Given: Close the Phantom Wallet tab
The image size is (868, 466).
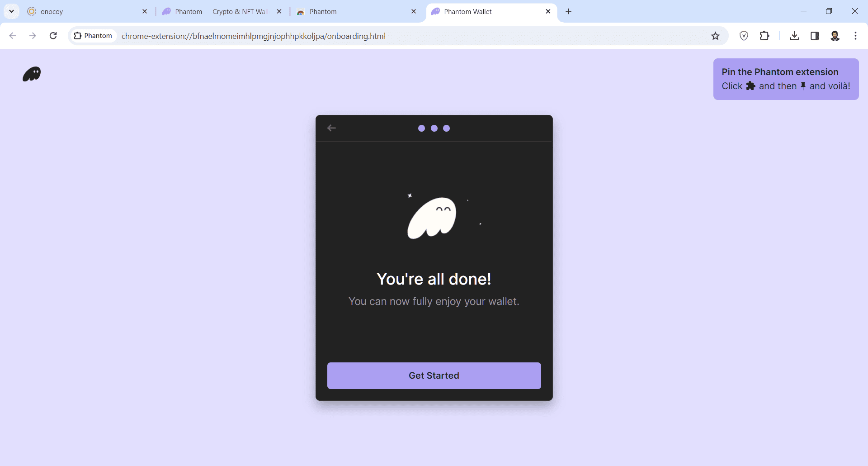Looking at the screenshot, I should click(548, 12).
